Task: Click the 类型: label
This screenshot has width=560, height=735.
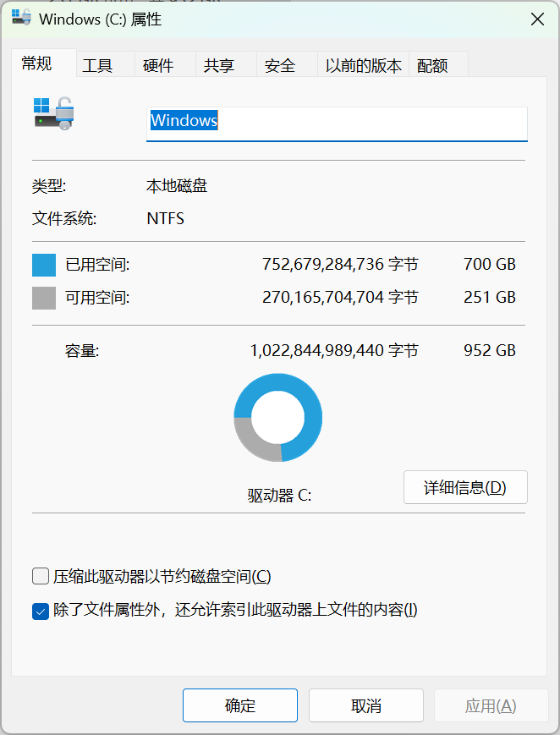Action: point(49,186)
